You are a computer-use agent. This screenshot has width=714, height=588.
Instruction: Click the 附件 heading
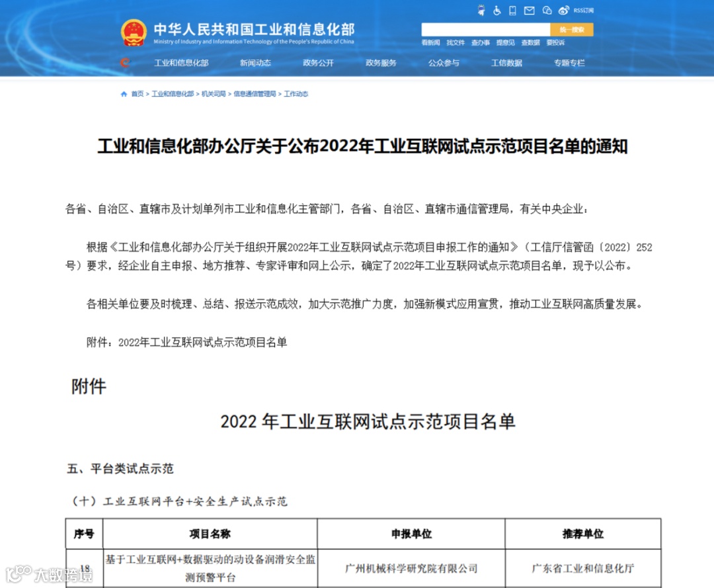pos(89,386)
